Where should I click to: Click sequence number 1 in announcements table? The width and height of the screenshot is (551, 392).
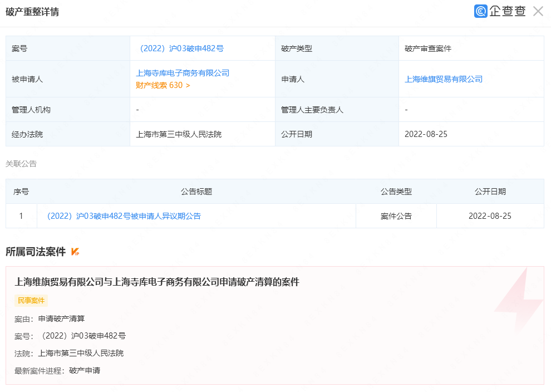point(21,216)
